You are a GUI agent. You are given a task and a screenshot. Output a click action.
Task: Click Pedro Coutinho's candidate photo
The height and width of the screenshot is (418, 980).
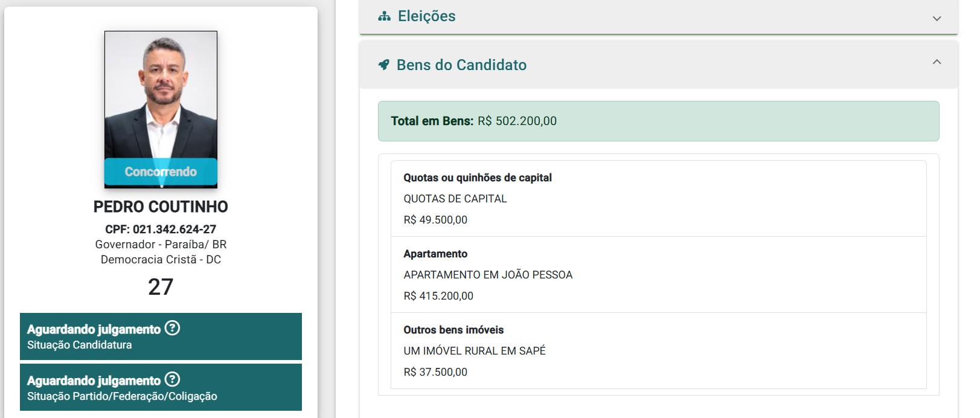pos(161,109)
